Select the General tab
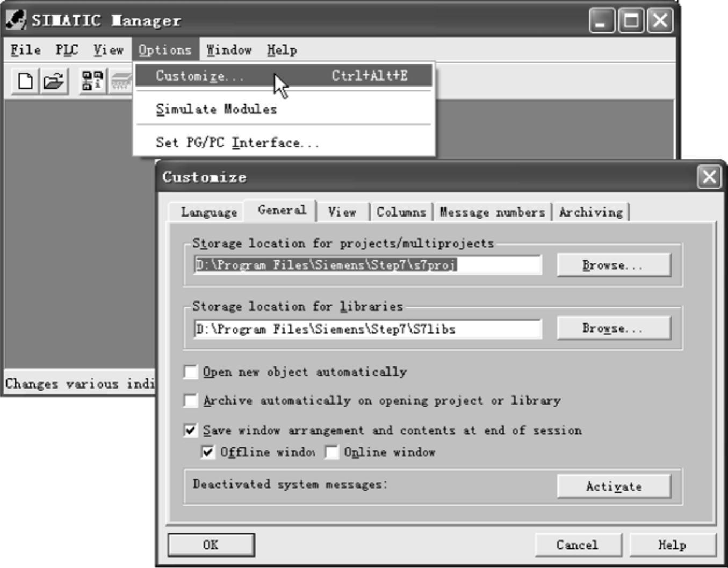 pos(282,210)
